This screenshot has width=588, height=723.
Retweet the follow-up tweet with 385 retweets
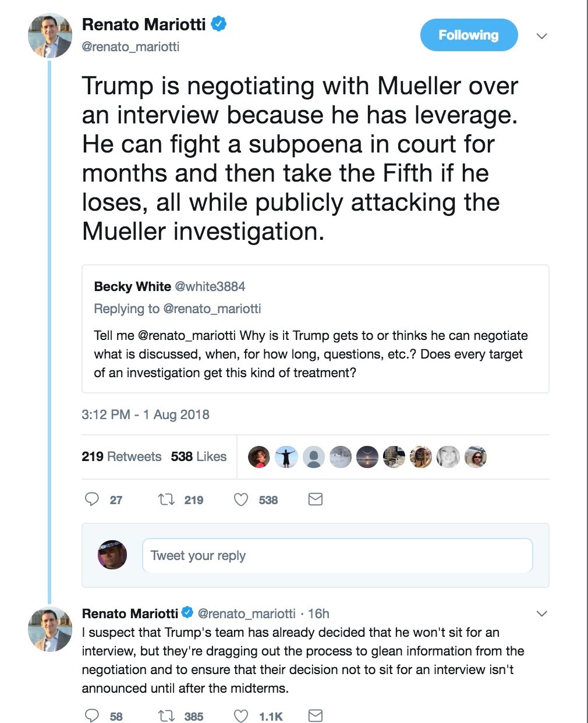point(167,715)
